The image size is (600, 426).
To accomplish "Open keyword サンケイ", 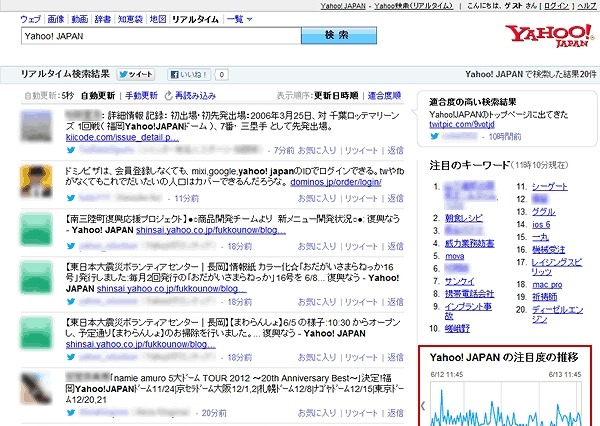I will coord(459,281).
